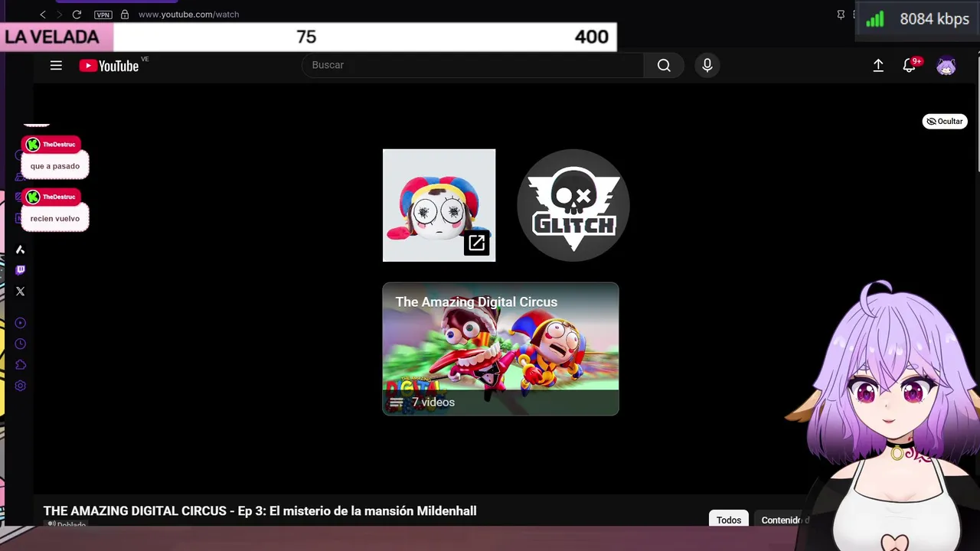
Task: Click the pin icon in browser toolbar
Action: coord(841,15)
